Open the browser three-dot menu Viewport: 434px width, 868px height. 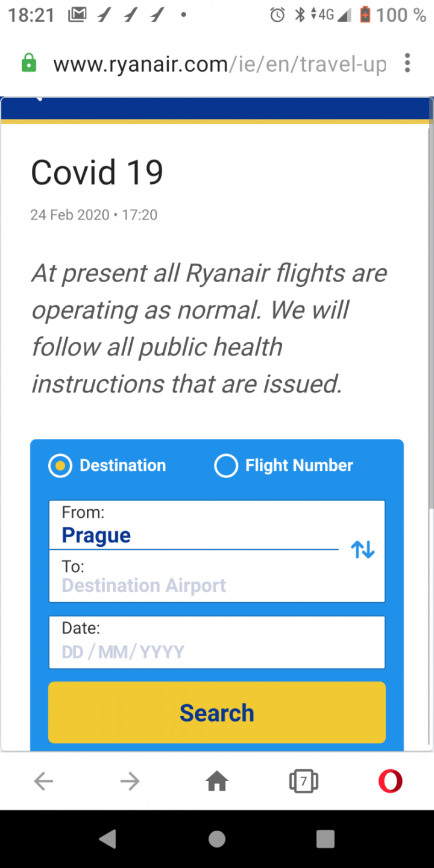(x=408, y=63)
